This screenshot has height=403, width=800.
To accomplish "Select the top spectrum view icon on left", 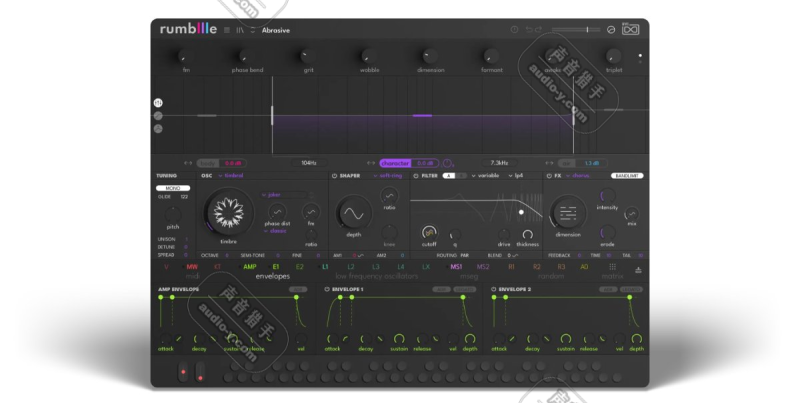I will (x=158, y=103).
